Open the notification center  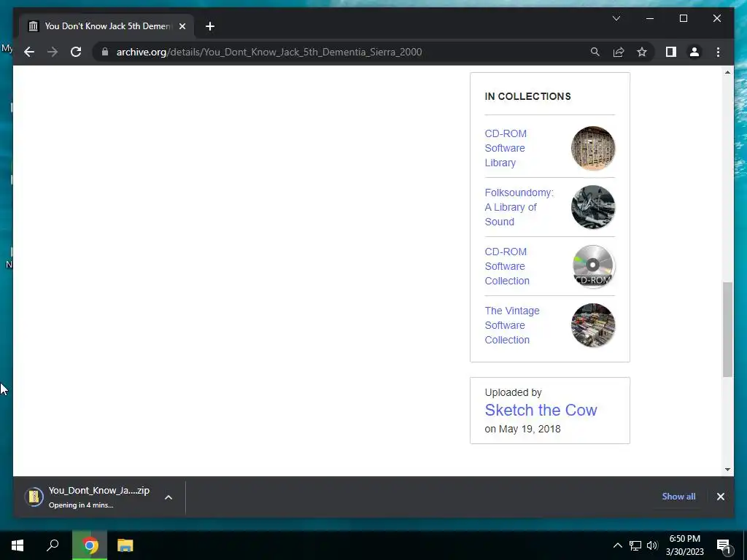pos(724,545)
